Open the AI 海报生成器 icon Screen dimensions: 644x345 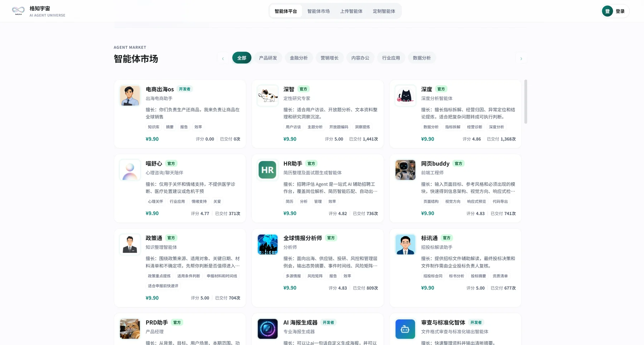[268, 329]
